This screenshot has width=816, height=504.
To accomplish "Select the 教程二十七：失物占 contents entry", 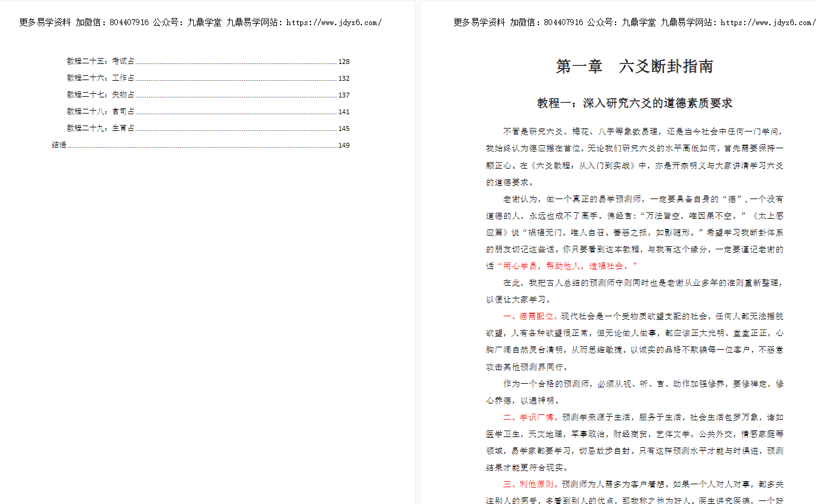I will tap(101, 95).
